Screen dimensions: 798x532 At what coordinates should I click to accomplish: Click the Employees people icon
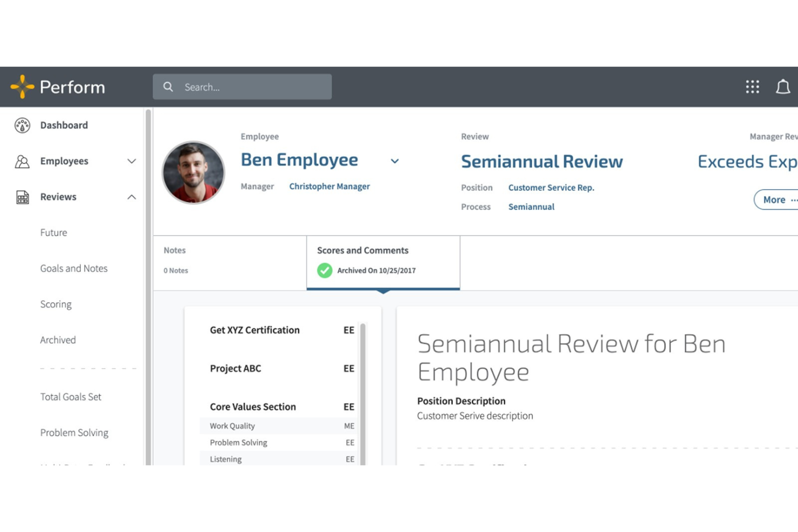pos(22,161)
